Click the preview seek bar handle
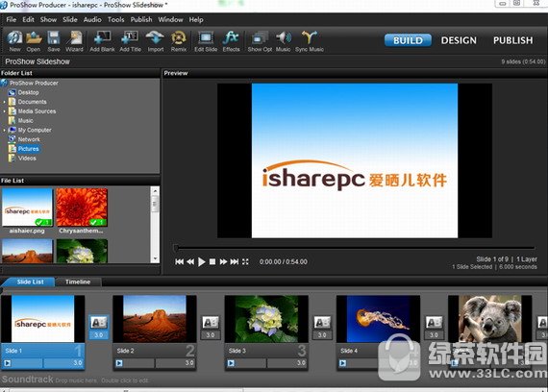 point(176,248)
